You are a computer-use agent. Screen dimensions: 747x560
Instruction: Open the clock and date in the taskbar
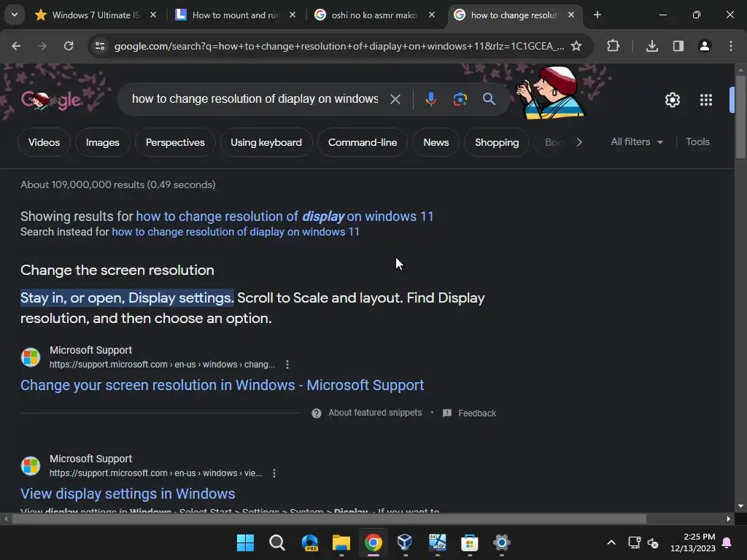(x=693, y=542)
